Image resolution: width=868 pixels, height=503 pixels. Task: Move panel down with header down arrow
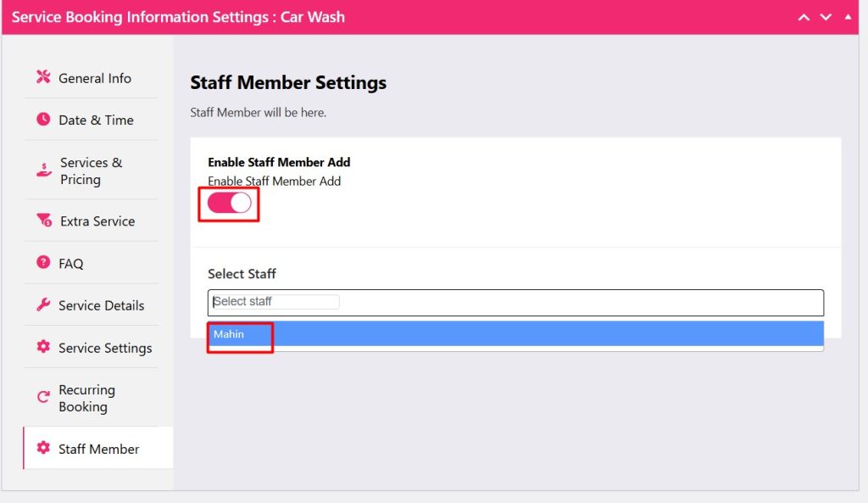point(826,17)
